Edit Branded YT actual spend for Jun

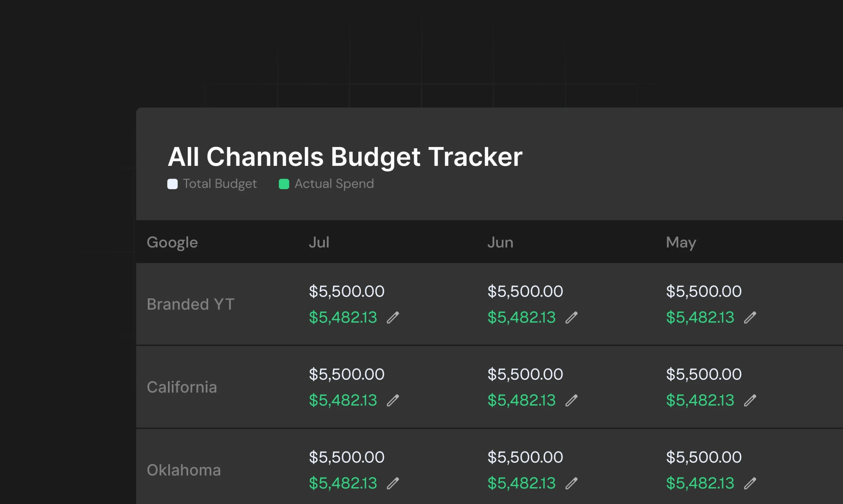click(571, 317)
